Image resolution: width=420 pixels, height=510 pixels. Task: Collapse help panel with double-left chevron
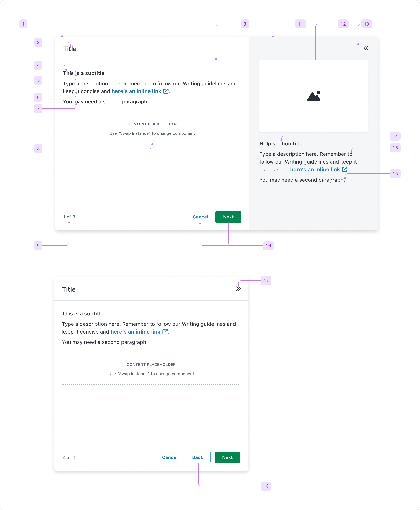366,48
